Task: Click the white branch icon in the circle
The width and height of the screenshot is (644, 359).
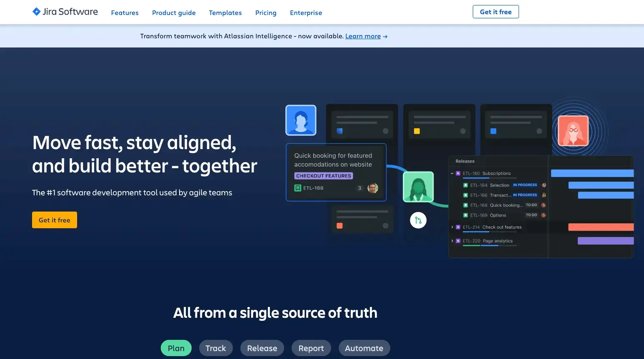Action: point(418,220)
